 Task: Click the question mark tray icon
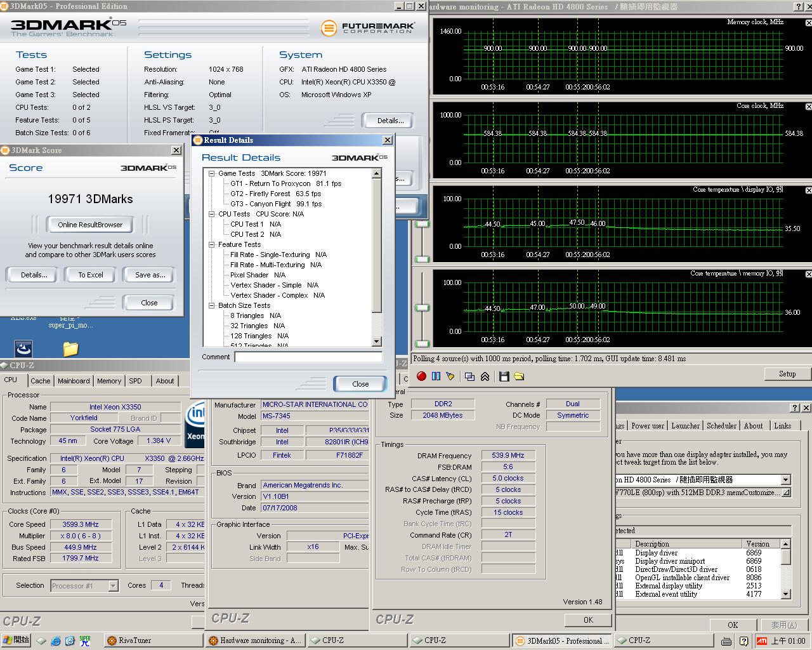[743, 641]
